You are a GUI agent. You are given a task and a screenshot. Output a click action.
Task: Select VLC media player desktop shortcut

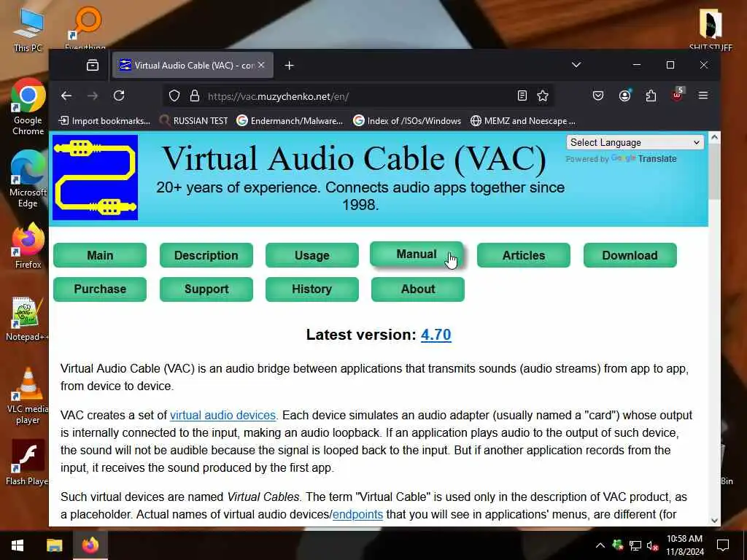click(28, 396)
